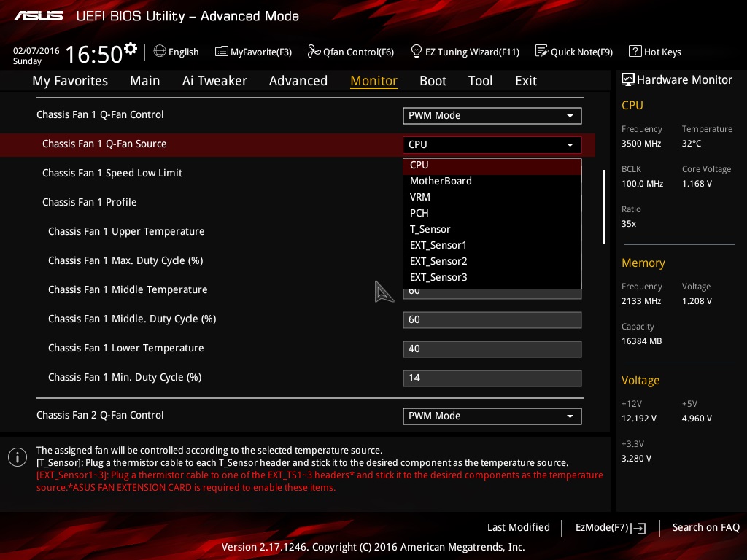
Task: Click the EzMode exit arrow icon
Action: tap(638, 528)
